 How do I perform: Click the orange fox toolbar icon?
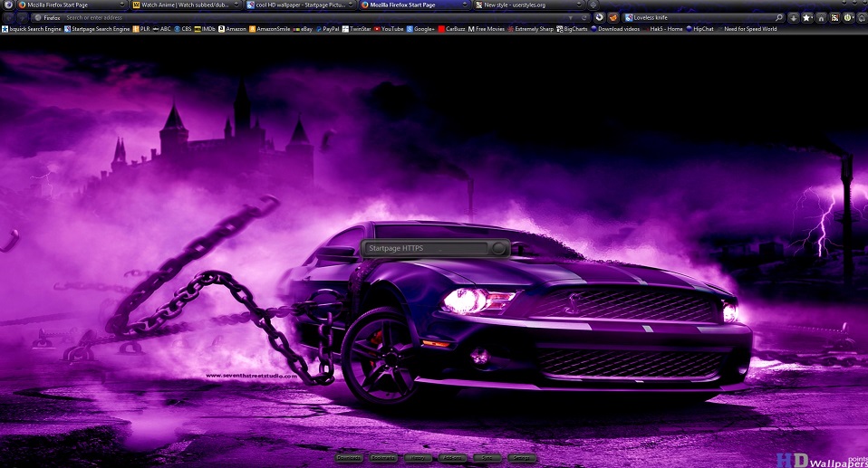point(613,18)
